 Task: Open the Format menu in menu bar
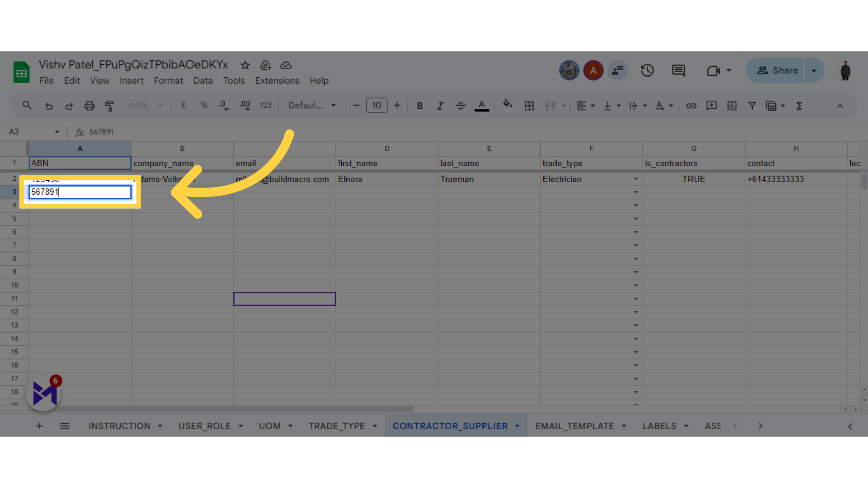coord(169,80)
